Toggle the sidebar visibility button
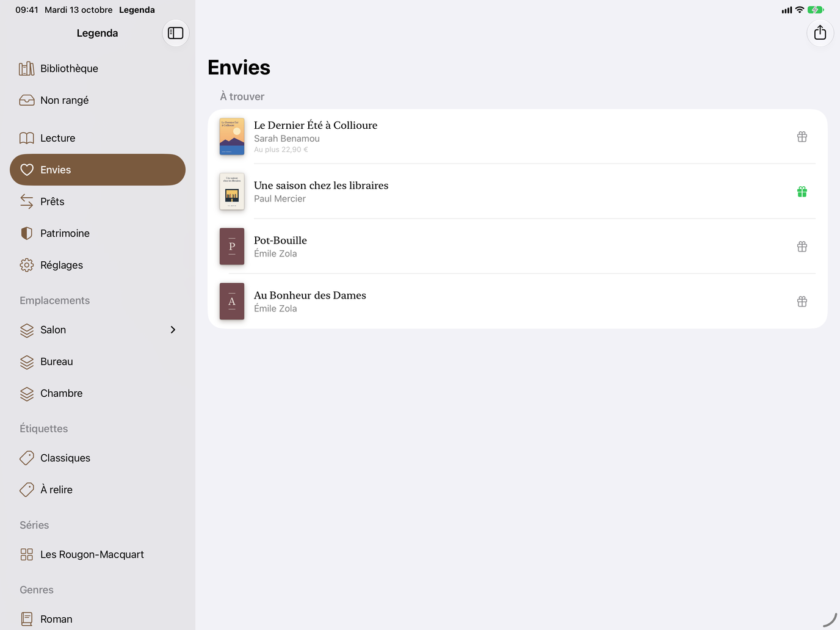The height and width of the screenshot is (630, 840). point(176,33)
